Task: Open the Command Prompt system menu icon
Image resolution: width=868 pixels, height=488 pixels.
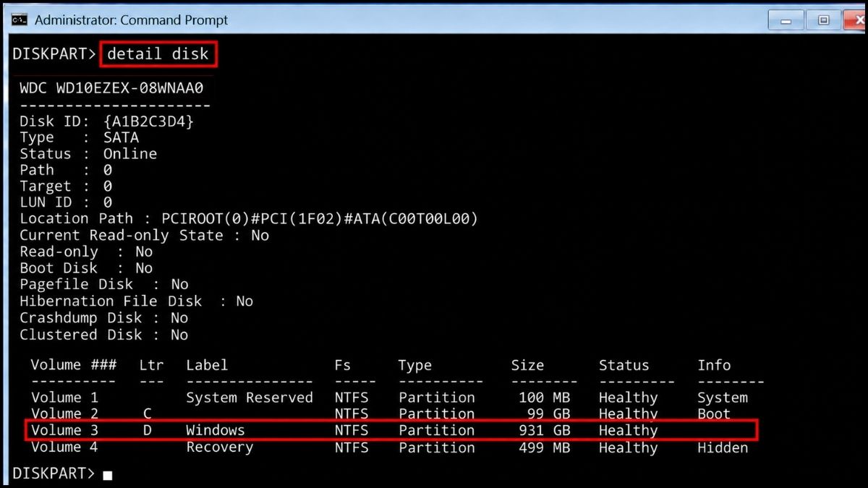Action: (20, 20)
